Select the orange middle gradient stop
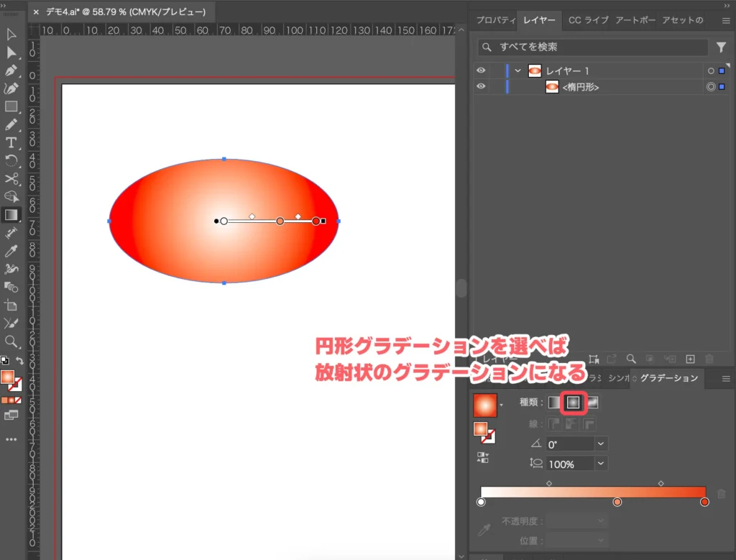The width and height of the screenshot is (736, 560). [617, 500]
